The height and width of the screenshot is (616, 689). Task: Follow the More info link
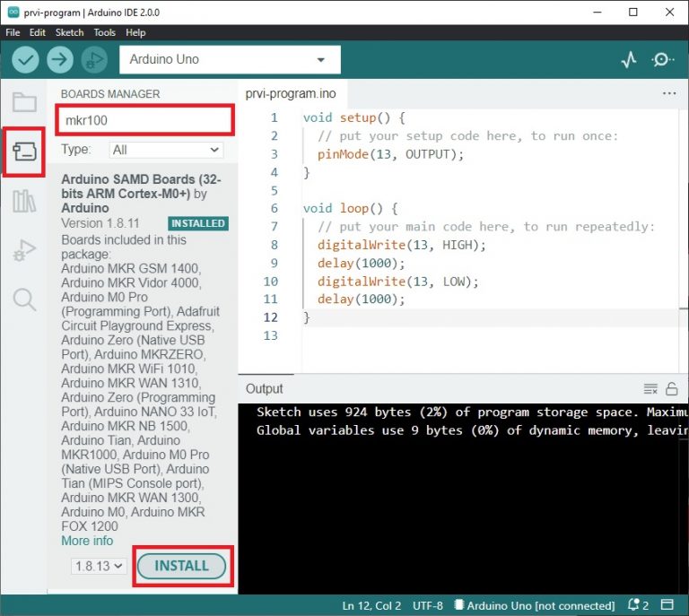click(x=87, y=541)
